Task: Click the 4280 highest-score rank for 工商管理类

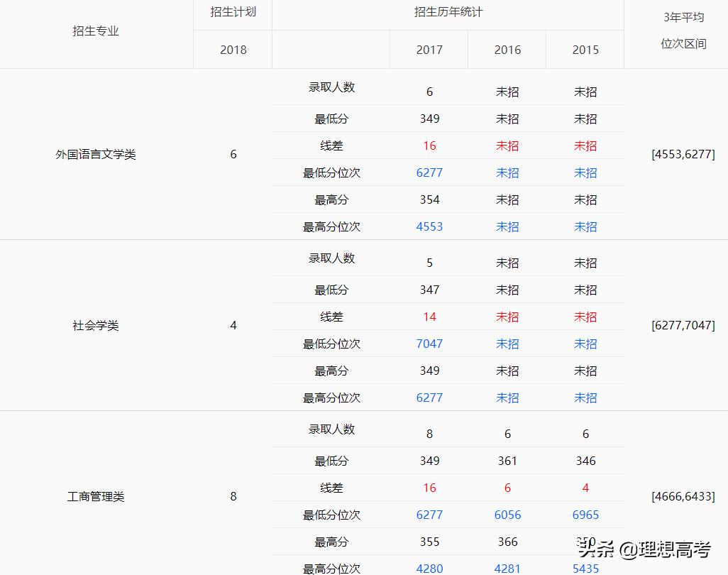Action: tap(429, 569)
